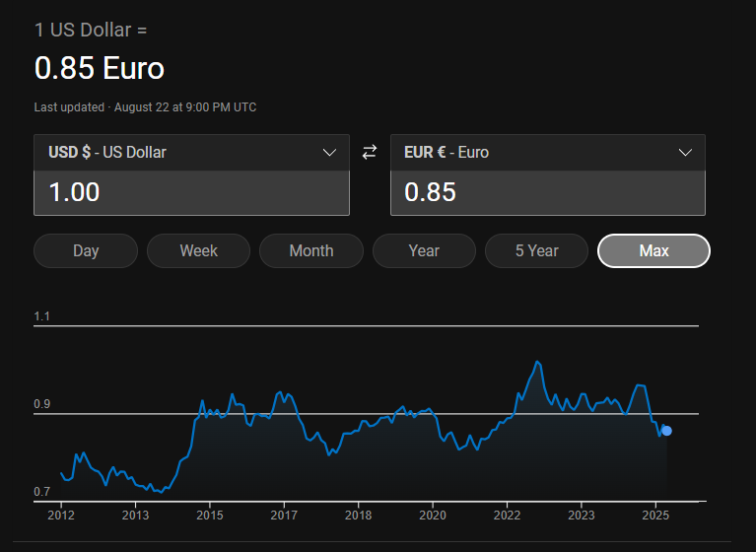Open the EUR € - Euro dropdown
Viewport: 756px width, 552px height.
548,153
